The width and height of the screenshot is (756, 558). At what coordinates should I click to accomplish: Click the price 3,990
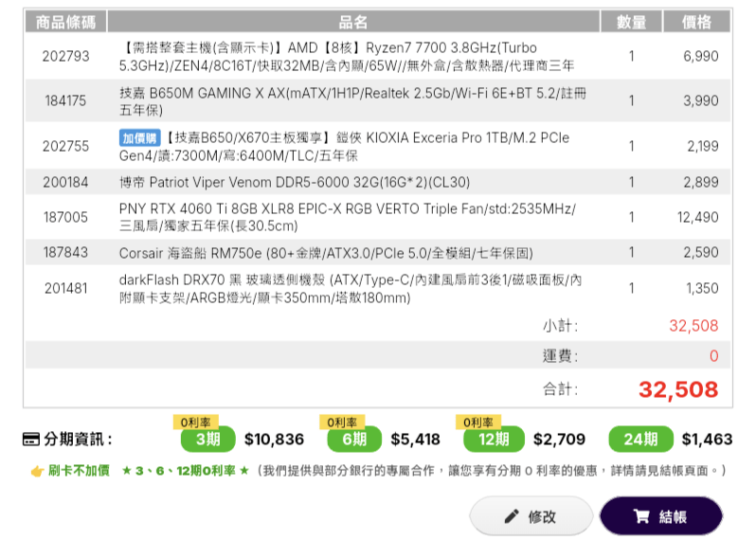[x=700, y=100]
